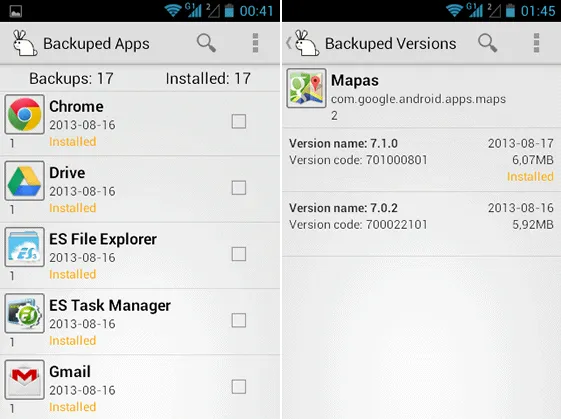Tick the ES Task Manager checkbox
Screen dimensions: 561x419
[x=239, y=320]
